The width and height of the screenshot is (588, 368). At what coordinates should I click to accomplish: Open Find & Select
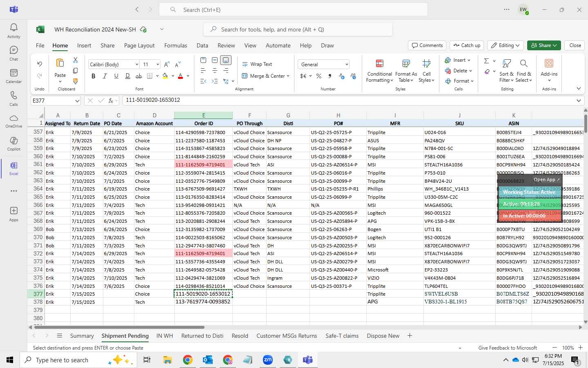523,71
